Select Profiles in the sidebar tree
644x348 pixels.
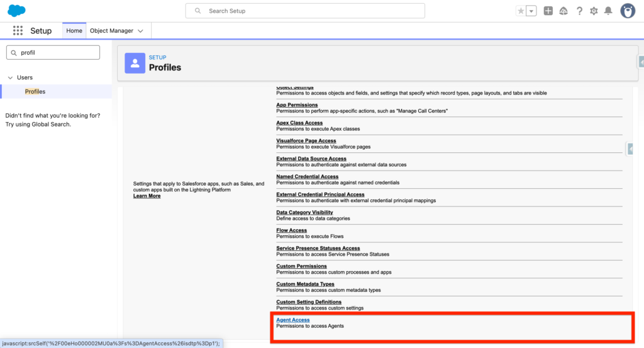[x=35, y=92]
